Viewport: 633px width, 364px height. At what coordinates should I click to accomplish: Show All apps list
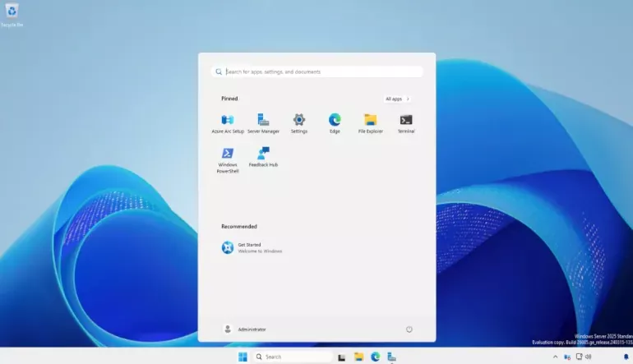(397, 99)
